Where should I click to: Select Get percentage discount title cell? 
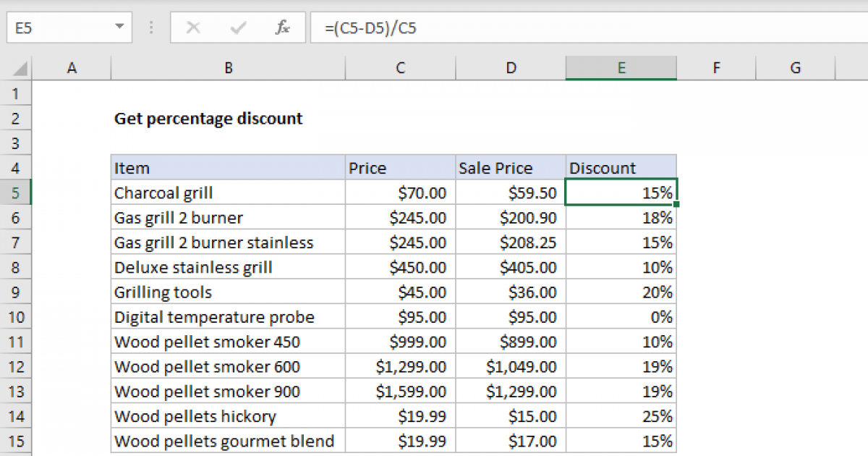[x=208, y=119]
